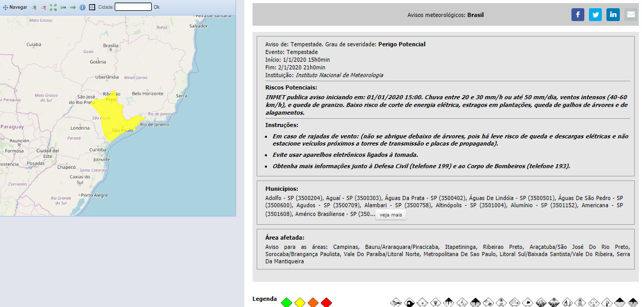This screenshot has width=644, height=307.
Task: Click the zoom in map tool
Action: pos(34,7)
